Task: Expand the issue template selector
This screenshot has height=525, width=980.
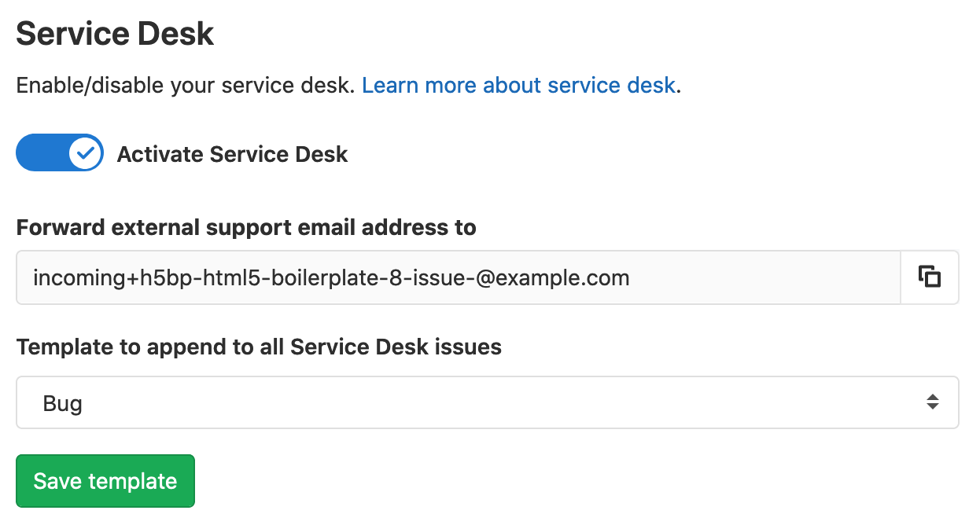Action: (488, 402)
